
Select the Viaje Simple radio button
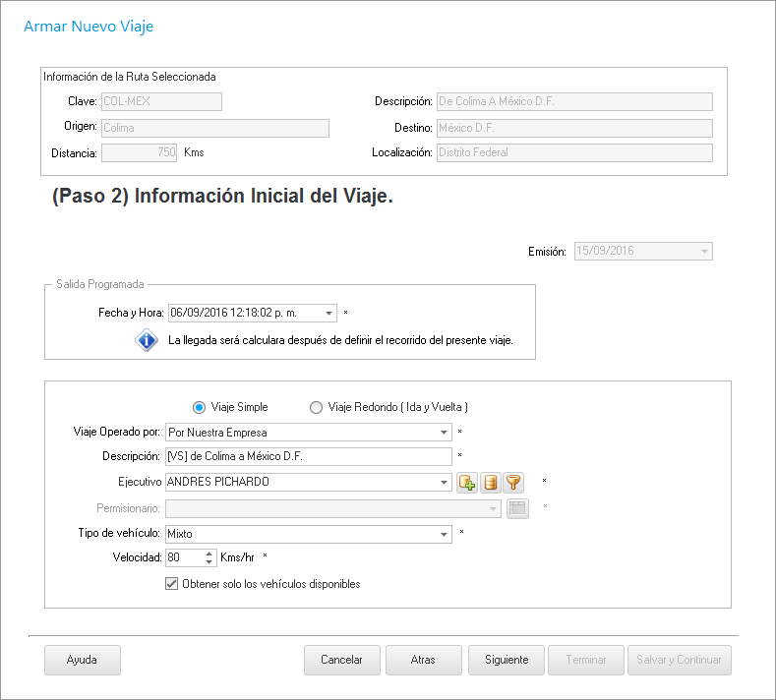pos(199,407)
